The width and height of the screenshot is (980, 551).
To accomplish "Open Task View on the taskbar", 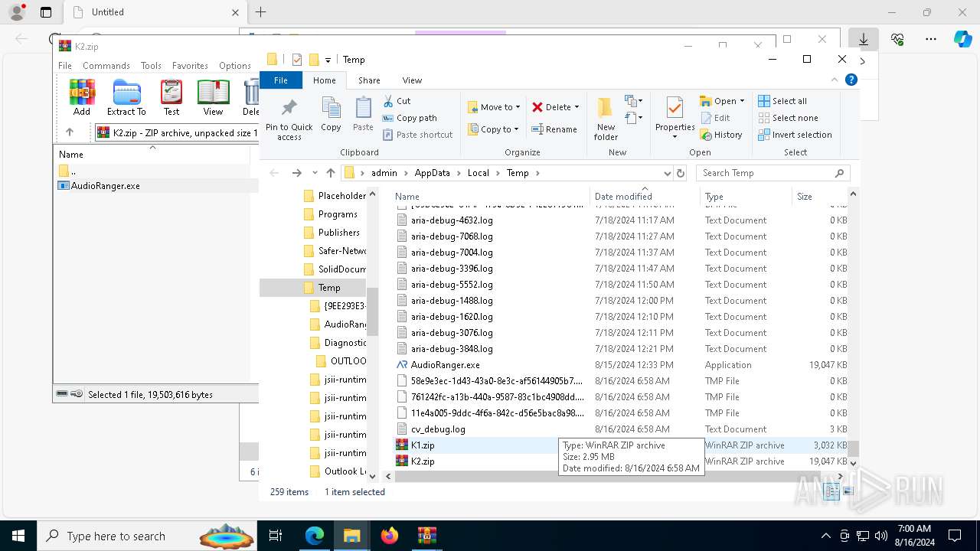I will pos(276,536).
